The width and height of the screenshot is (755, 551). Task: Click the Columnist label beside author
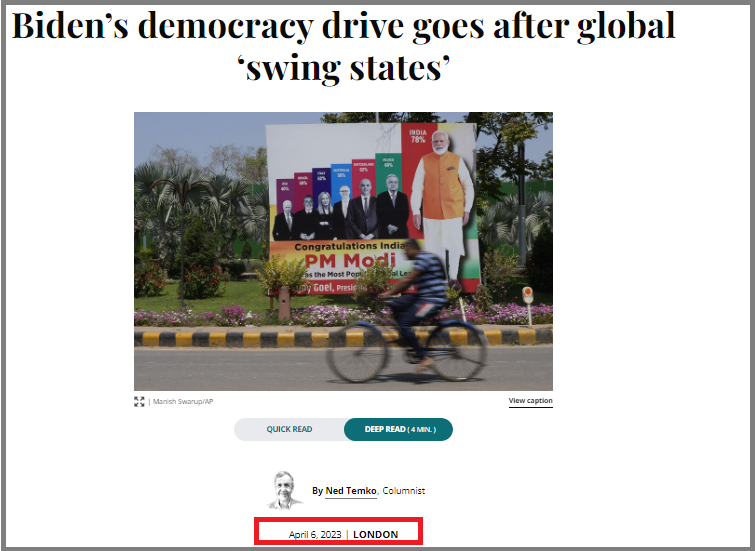(x=404, y=491)
